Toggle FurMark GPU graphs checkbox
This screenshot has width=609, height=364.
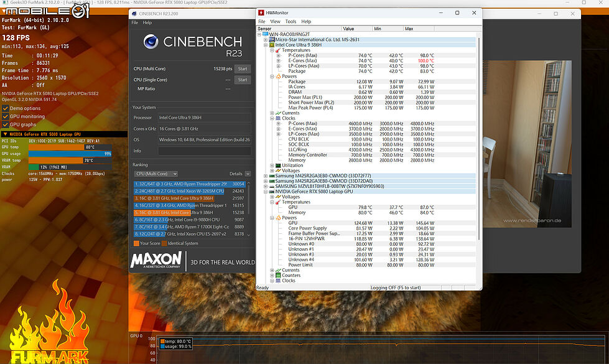tap(6, 124)
